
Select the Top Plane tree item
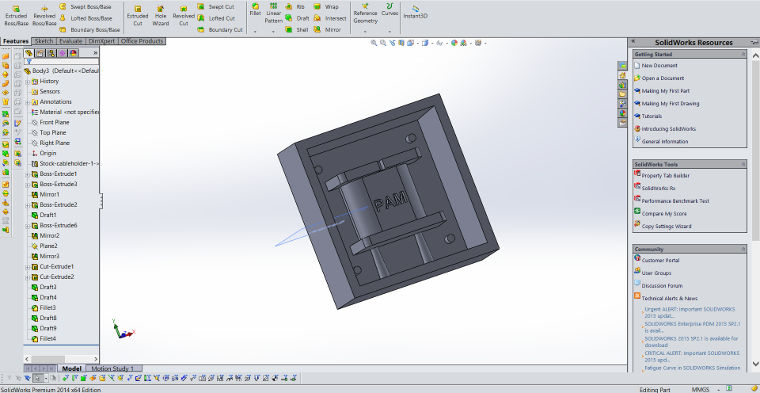(x=48, y=133)
